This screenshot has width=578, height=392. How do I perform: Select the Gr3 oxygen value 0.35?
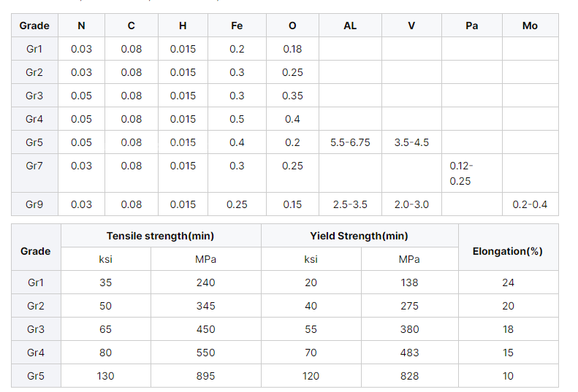[292, 96]
